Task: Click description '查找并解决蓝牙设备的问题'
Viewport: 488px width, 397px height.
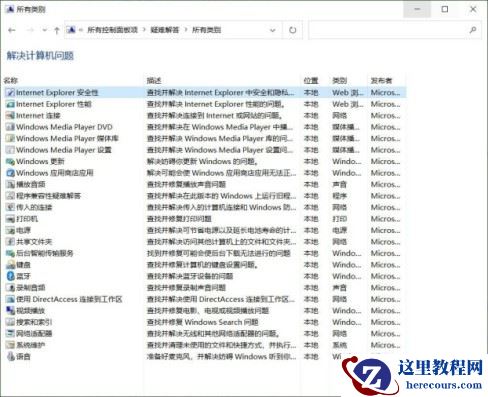Action: tap(190, 276)
